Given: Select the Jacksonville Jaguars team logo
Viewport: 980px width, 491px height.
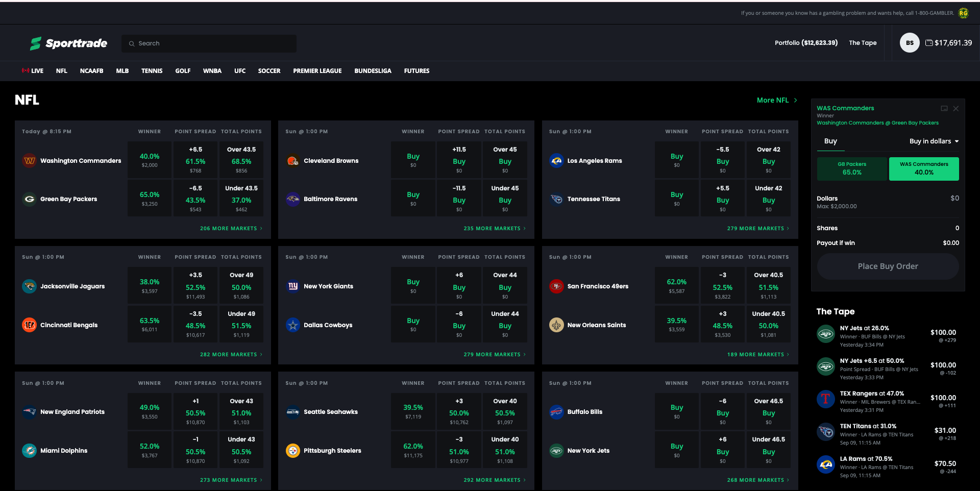Looking at the screenshot, I should tap(30, 286).
